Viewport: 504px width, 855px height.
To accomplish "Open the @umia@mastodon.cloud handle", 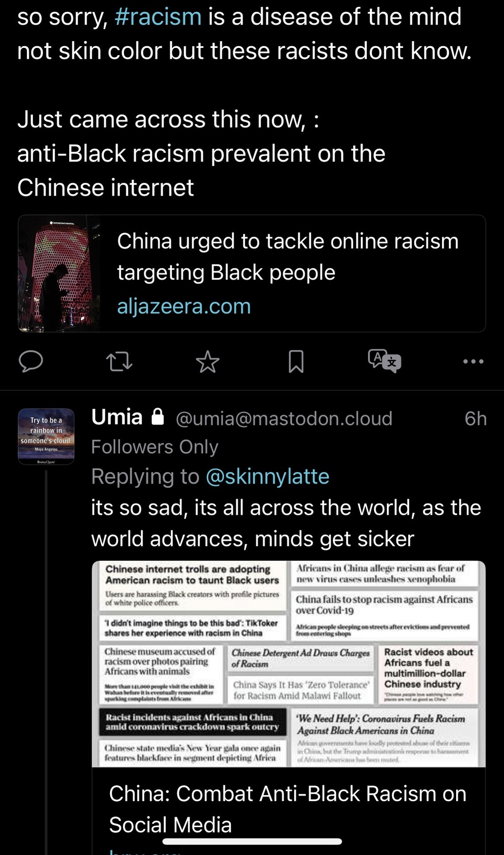I will click(x=284, y=419).
